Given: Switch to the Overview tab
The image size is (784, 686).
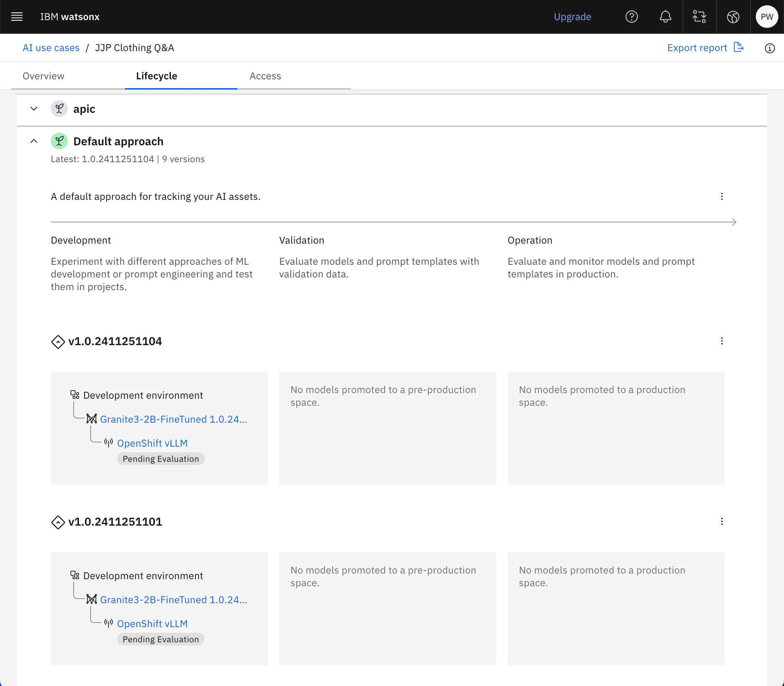Looking at the screenshot, I should point(43,75).
